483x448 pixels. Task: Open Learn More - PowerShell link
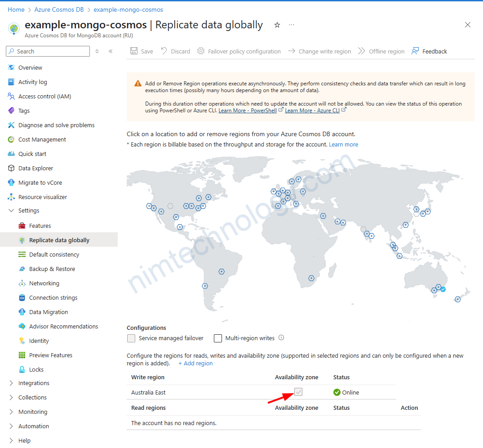(x=248, y=111)
